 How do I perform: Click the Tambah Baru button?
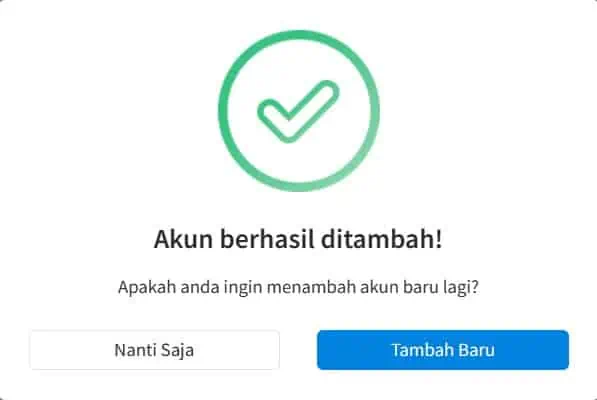[x=443, y=350]
